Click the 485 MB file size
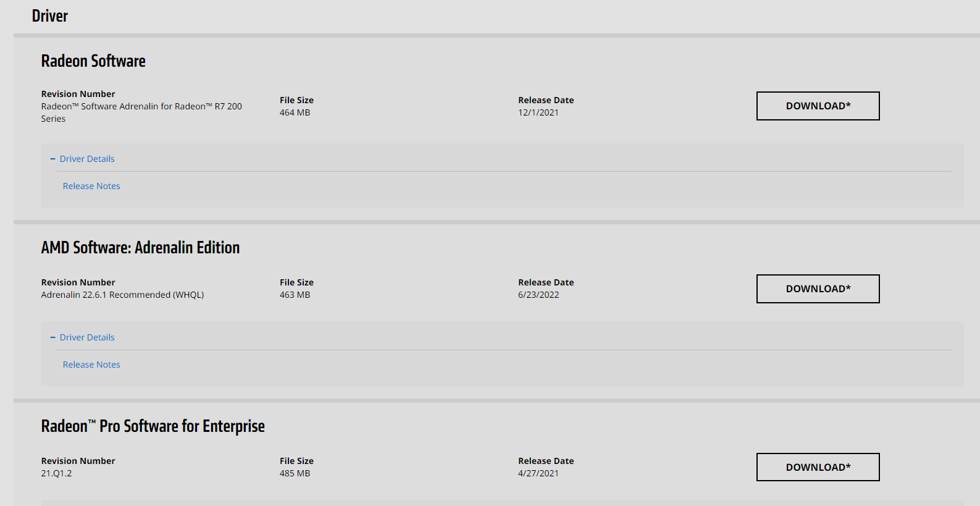Screen dimensions: 980x506 click(x=295, y=473)
